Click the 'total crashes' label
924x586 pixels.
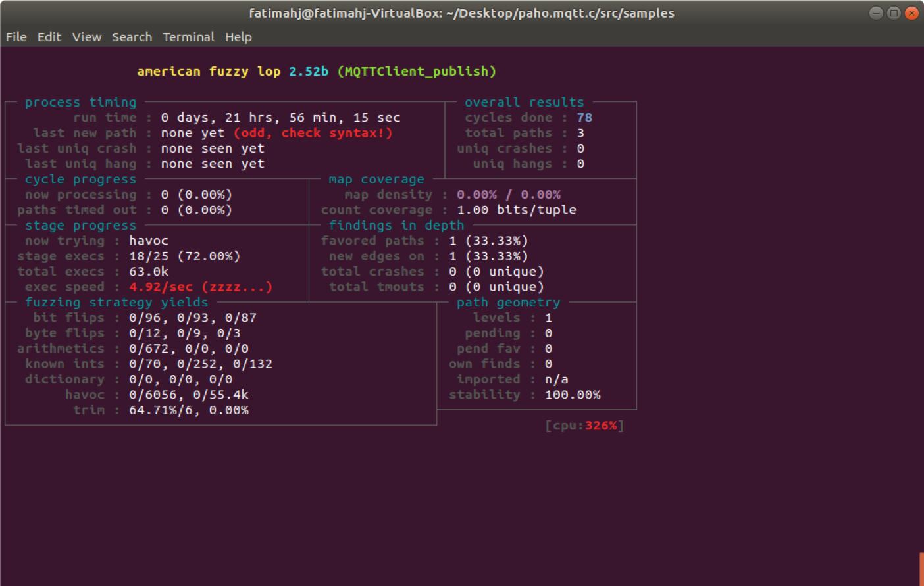(x=372, y=272)
